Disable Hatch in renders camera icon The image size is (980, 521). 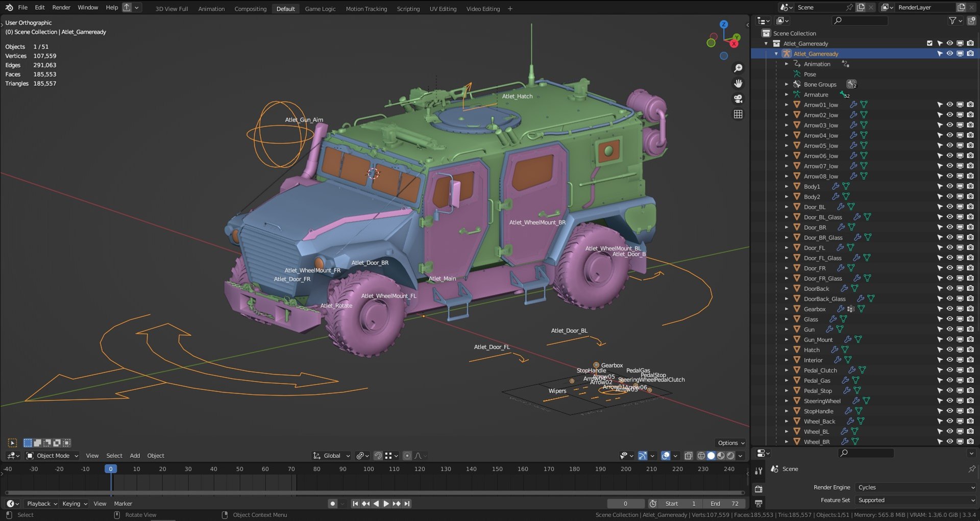pos(970,350)
